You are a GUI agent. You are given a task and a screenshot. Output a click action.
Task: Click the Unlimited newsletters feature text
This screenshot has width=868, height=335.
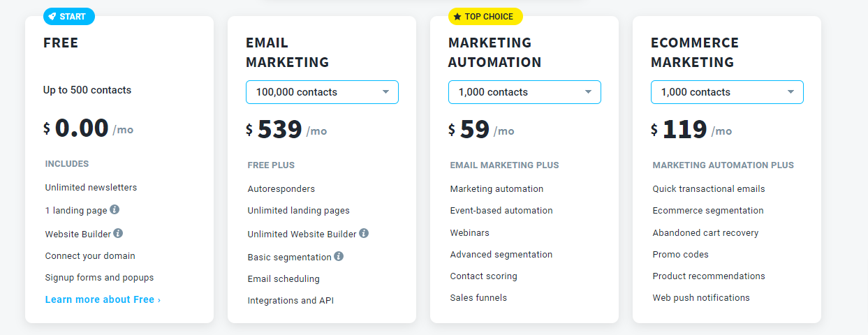[x=91, y=188]
